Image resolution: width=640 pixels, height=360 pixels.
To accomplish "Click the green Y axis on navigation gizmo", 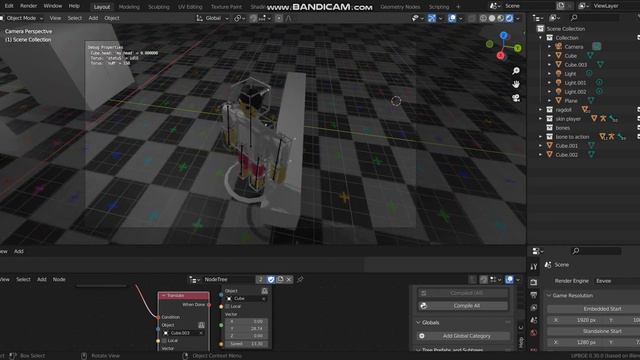I will (x=518, y=48).
